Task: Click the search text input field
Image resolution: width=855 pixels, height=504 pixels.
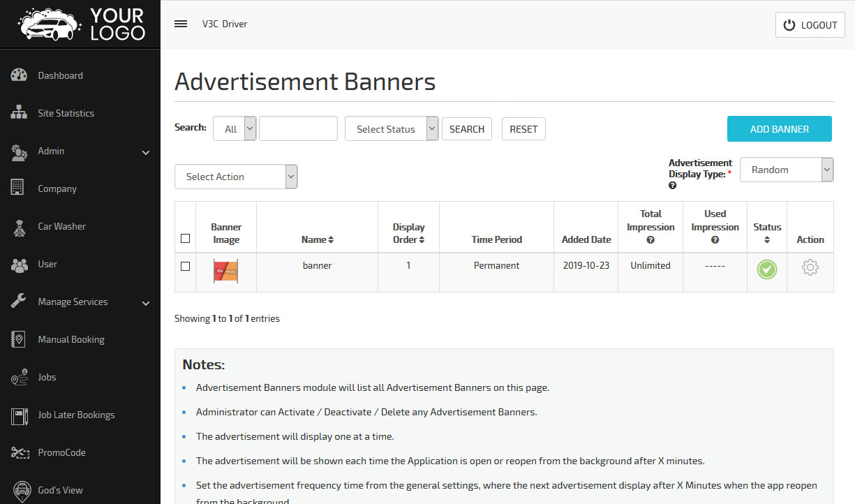Action: (x=298, y=128)
